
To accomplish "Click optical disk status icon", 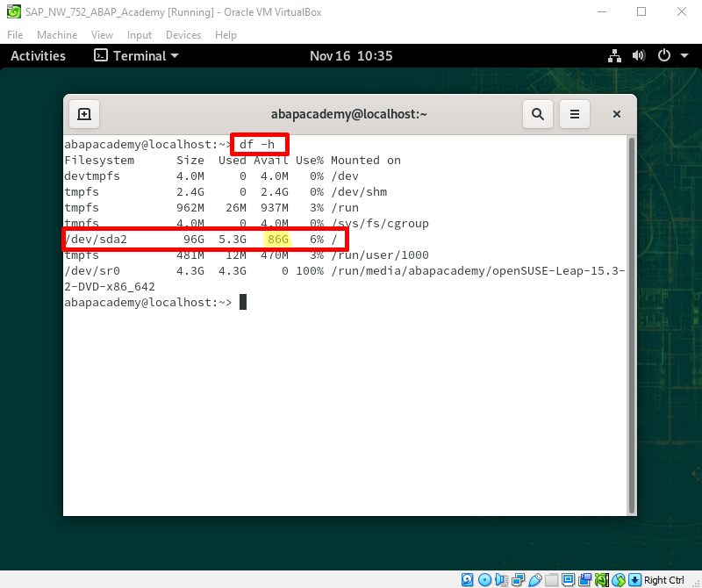I will [484, 580].
